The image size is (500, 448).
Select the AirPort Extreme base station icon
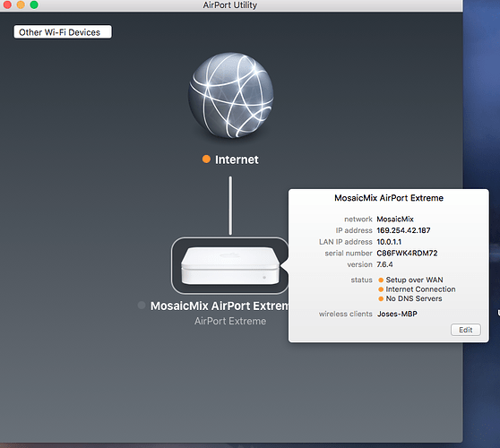(230, 265)
